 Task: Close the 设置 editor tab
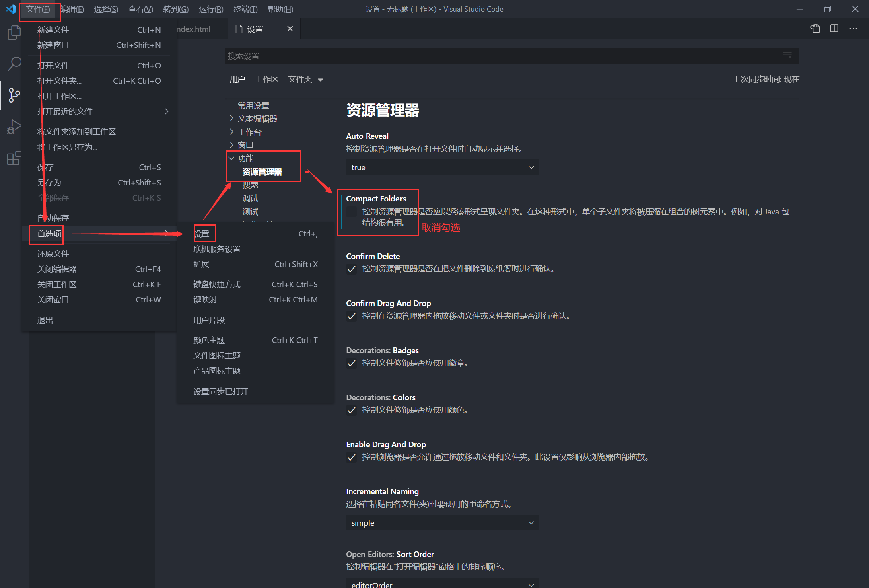[x=290, y=29]
